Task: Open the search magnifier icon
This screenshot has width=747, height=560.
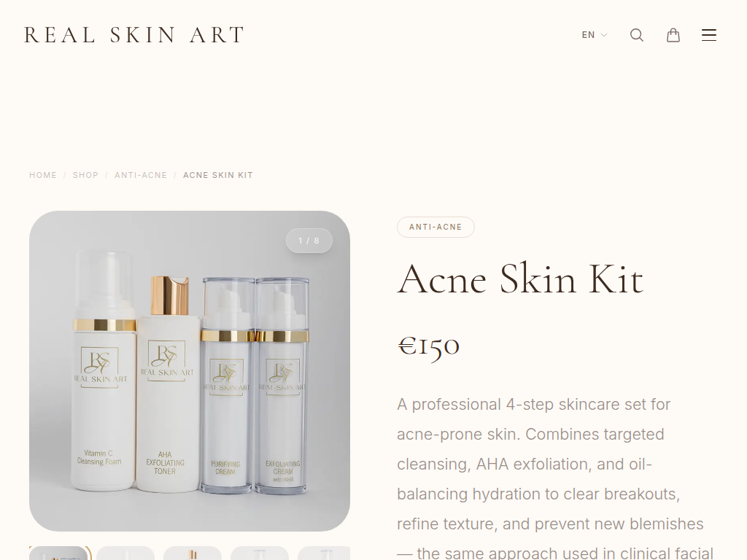Action: (x=637, y=35)
